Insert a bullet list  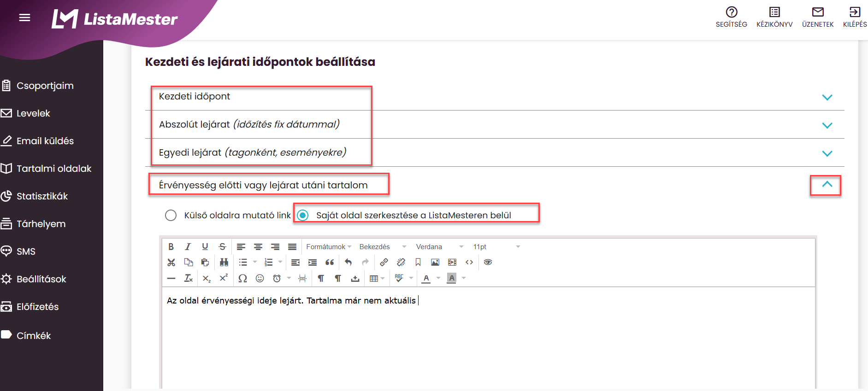(x=243, y=263)
